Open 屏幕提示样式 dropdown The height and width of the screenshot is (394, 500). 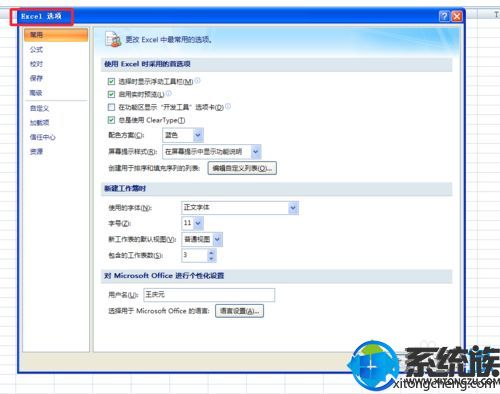pos(255,152)
